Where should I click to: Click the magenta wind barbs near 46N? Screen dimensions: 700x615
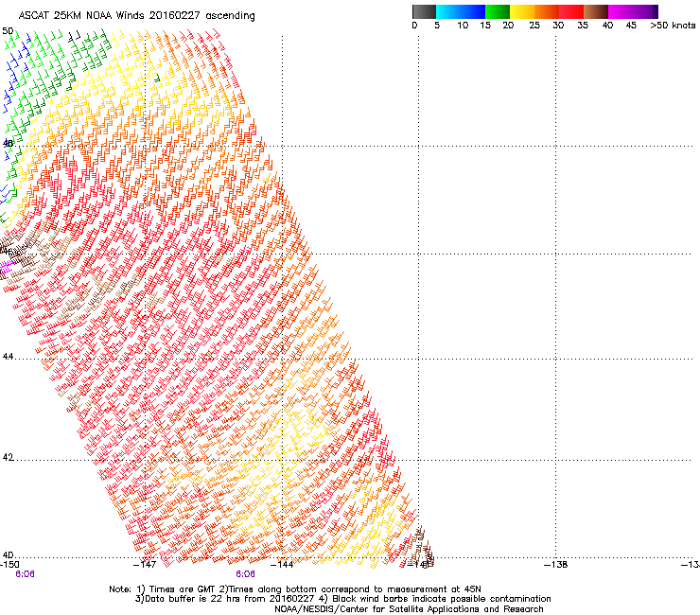(6, 267)
